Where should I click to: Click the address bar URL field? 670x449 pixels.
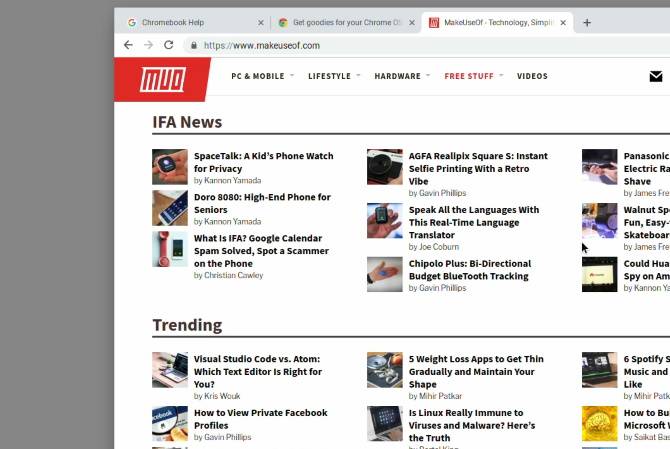coord(427,45)
